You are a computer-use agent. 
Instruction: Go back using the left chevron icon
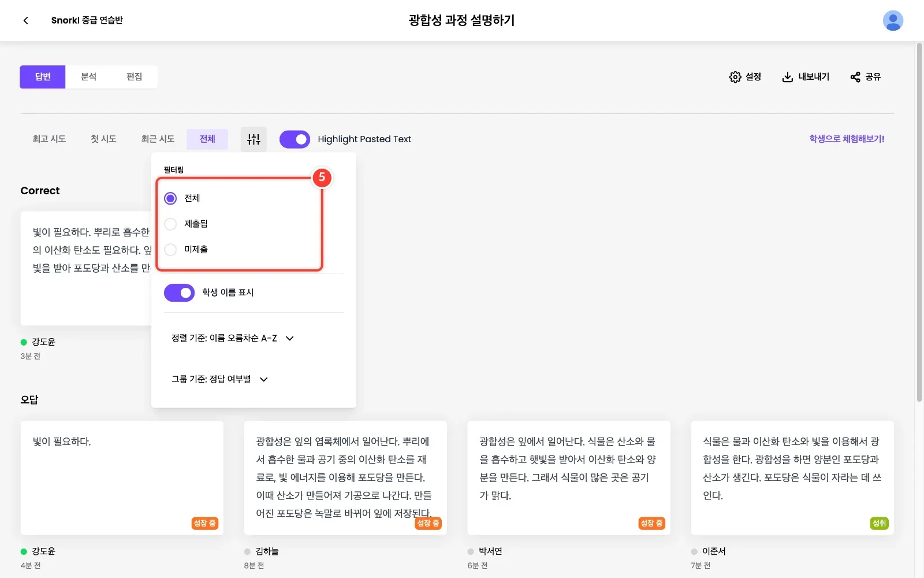point(25,20)
